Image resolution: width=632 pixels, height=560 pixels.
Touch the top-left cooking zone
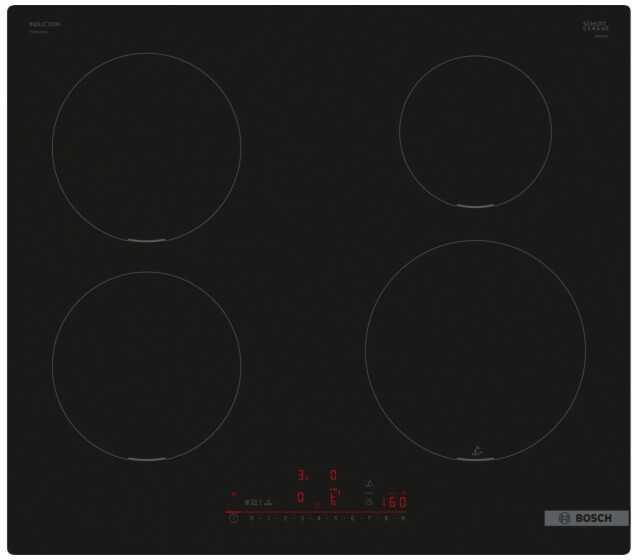coord(146,147)
